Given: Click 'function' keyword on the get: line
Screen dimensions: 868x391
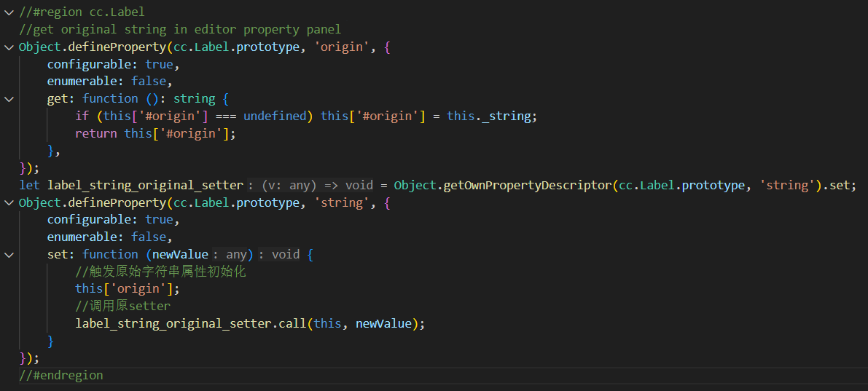Looking at the screenshot, I should (x=110, y=99).
